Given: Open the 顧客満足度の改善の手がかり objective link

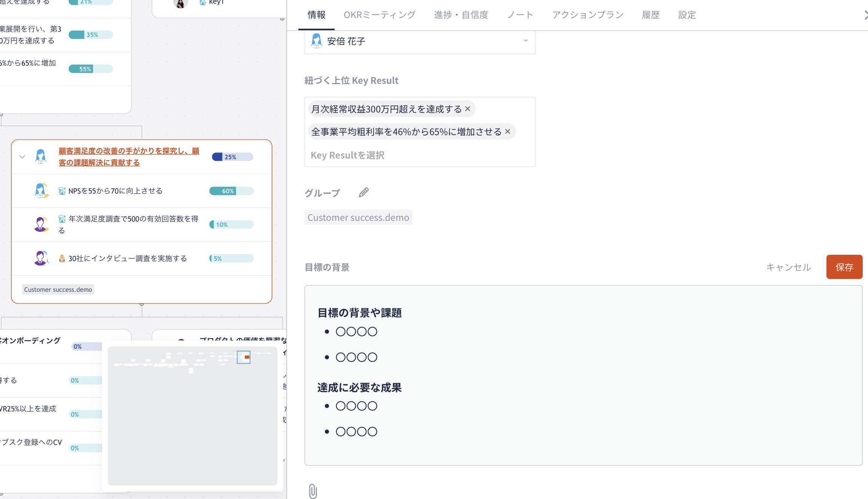Looking at the screenshot, I should pos(129,157).
